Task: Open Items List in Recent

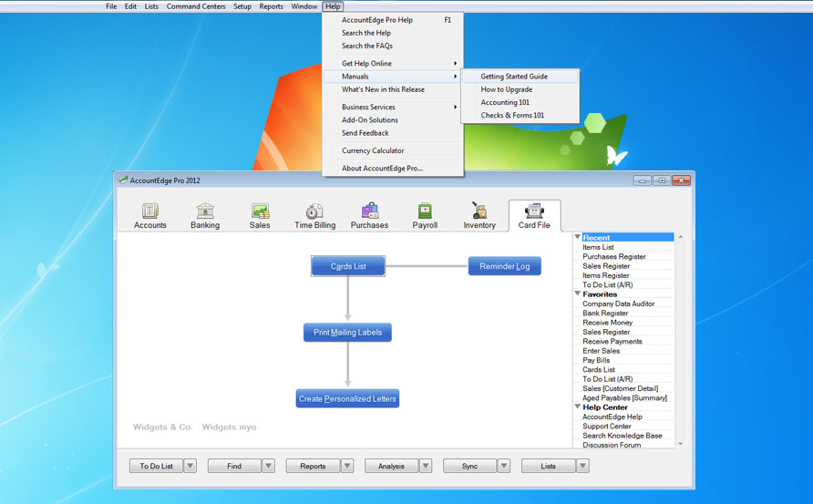Action: click(x=598, y=247)
